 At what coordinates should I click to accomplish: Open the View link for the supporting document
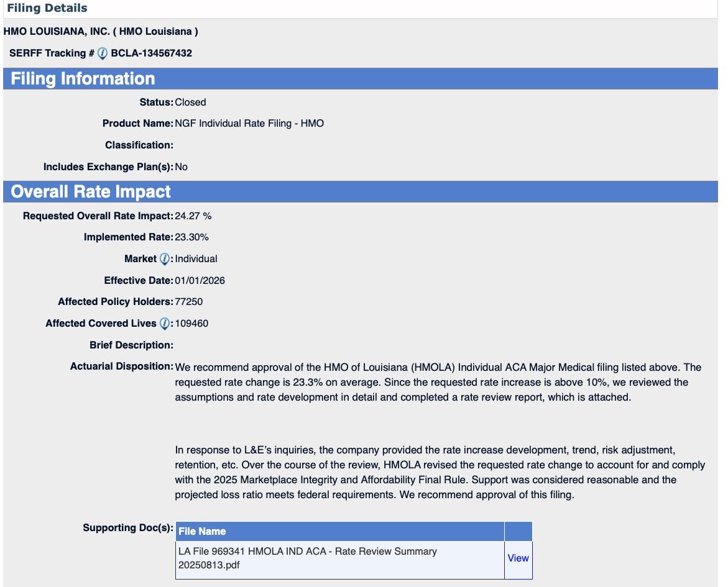pos(518,558)
